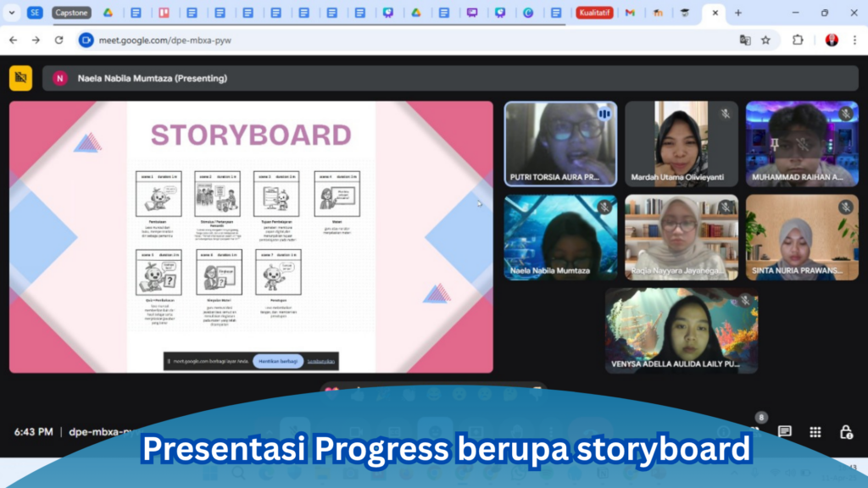Select Putri Torsia Aura's video tile
This screenshot has height=488, width=868.
pos(561,144)
